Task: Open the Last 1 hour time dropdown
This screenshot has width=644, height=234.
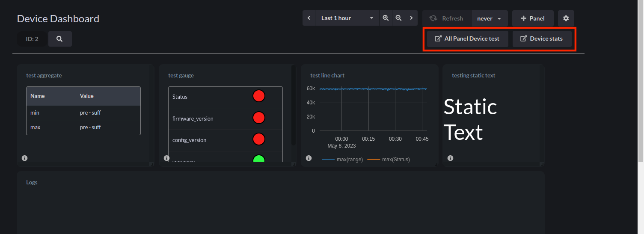Action: (347, 18)
